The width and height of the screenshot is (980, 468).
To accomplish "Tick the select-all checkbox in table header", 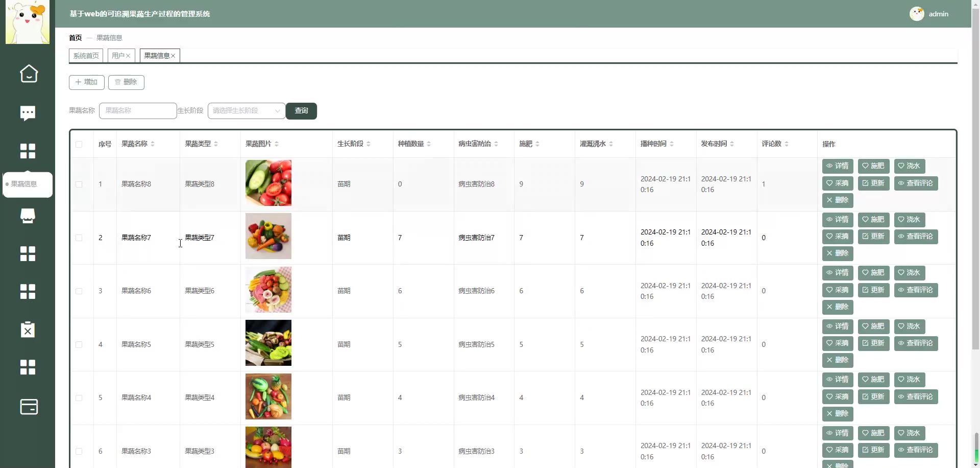I will pyautogui.click(x=79, y=144).
